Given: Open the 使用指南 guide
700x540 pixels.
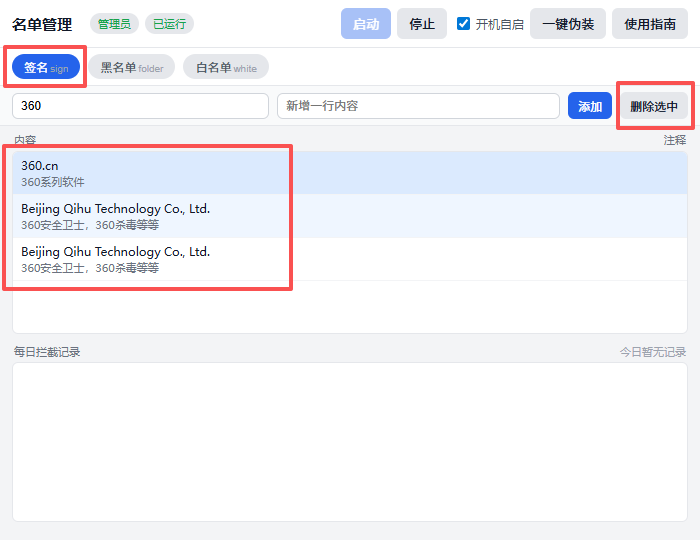Looking at the screenshot, I should [650, 24].
